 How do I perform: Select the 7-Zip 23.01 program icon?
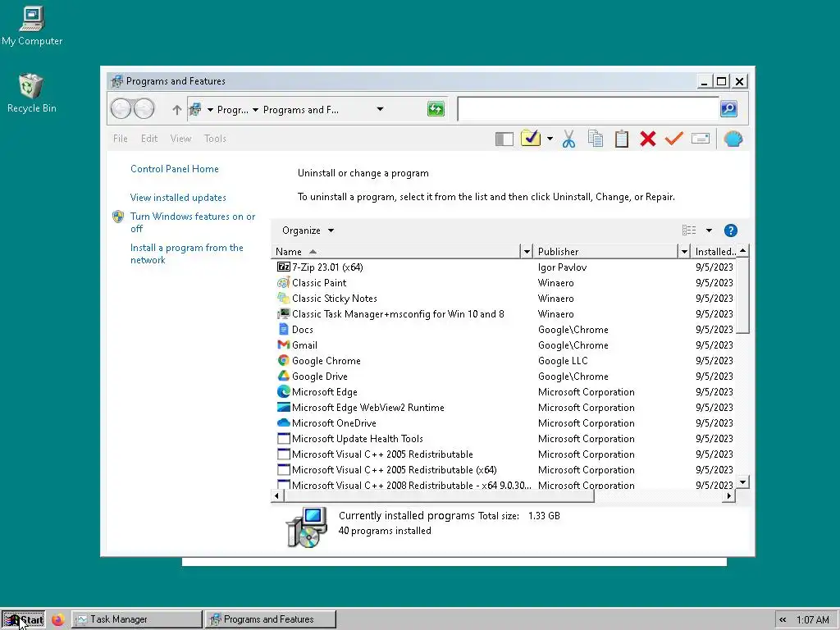click(283, 267)
